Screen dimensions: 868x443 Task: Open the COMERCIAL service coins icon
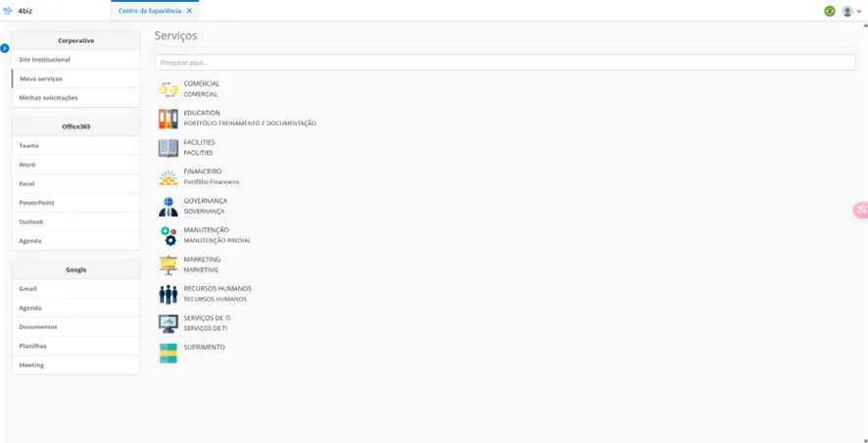point(169,89)
